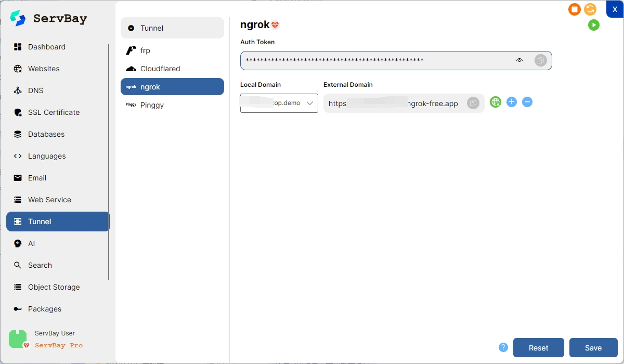Click the Object Storage icon
Viewport: 624px width, 364px height.
coord(18,287)
